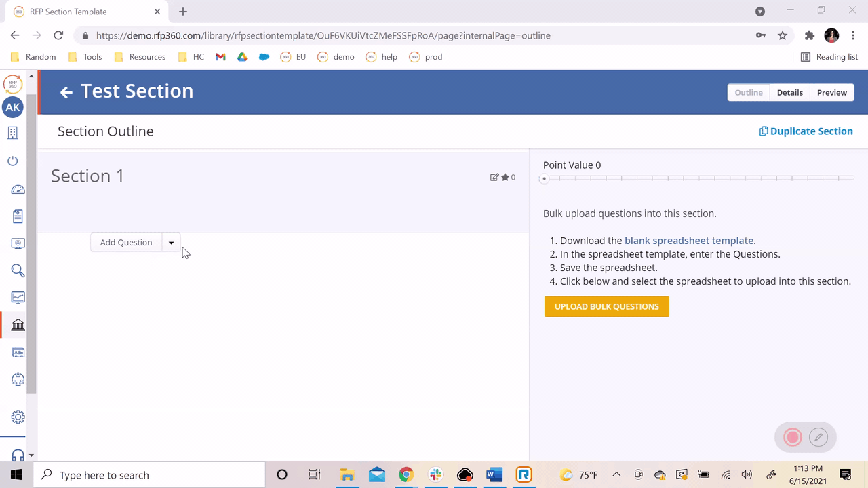
Task: Click the AK user avatar
Action: pyautogui.click(x=13, y=107)
